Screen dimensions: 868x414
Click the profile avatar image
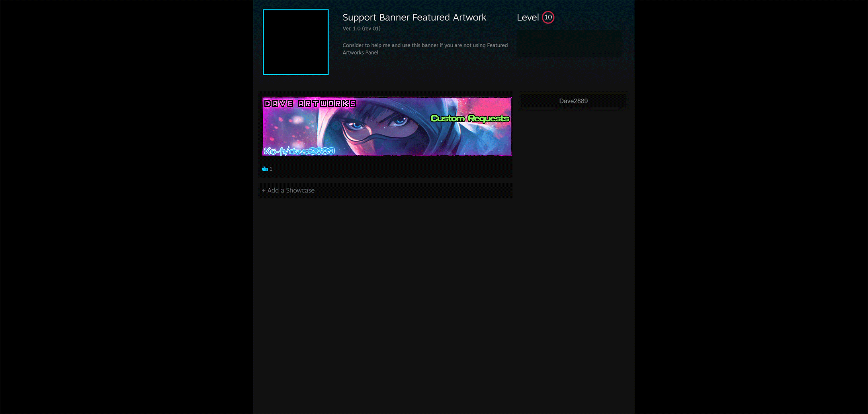296,42
